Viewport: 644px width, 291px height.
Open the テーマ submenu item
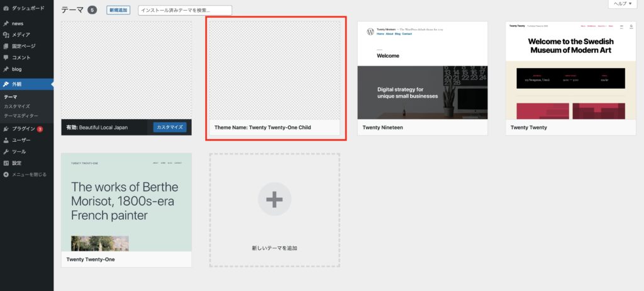coord(11,97)
